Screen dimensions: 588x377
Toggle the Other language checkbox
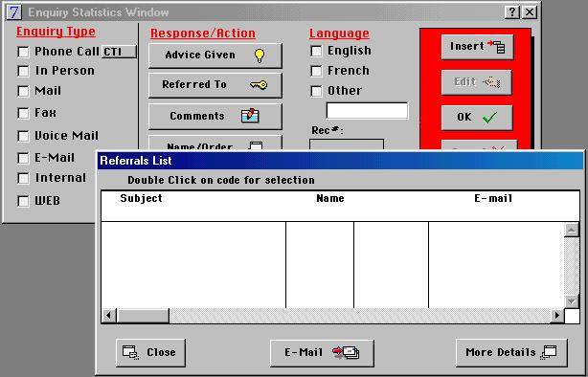tap(316, 91)
